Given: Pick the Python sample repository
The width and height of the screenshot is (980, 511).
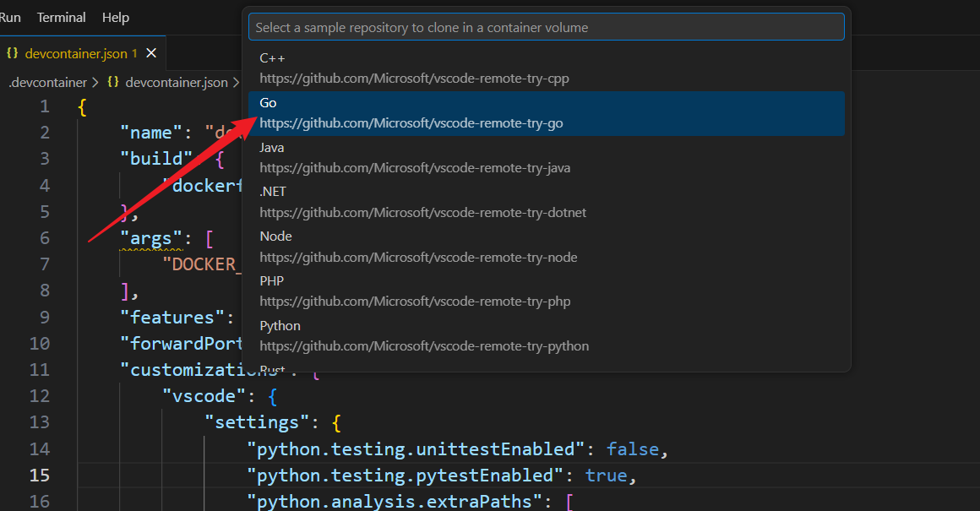Looking at the screenshot, I should coord(547,336).
